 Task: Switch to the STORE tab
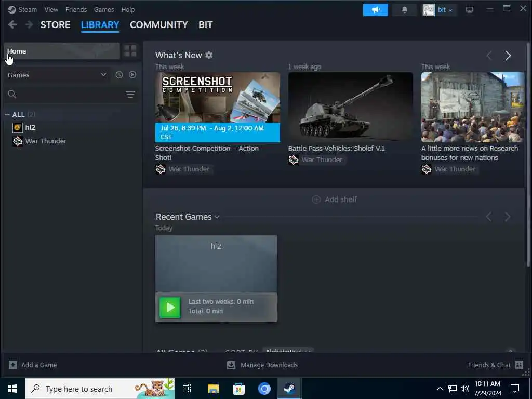pos(55,25)
